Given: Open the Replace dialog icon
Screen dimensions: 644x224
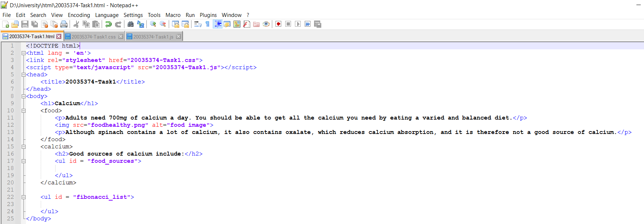Looking at the screenshot, I should (x=140, y=24).
